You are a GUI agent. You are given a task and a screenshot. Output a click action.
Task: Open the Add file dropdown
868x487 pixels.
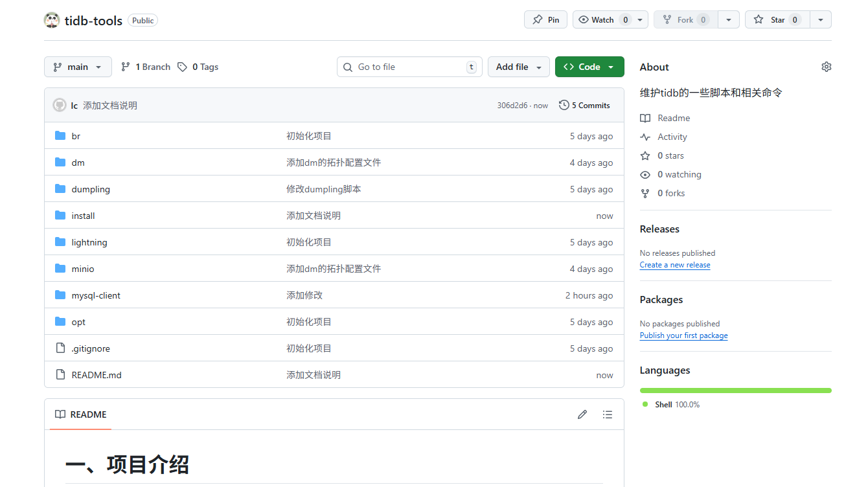point(518,67)
